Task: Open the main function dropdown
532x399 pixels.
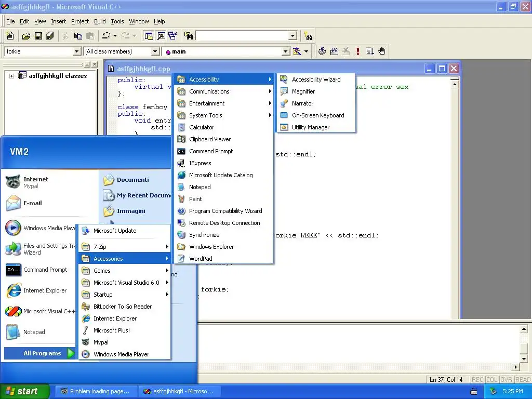Action: tap(286, 51)
